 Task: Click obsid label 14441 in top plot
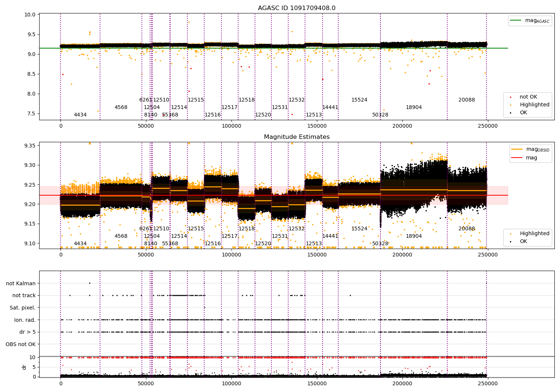330,108
